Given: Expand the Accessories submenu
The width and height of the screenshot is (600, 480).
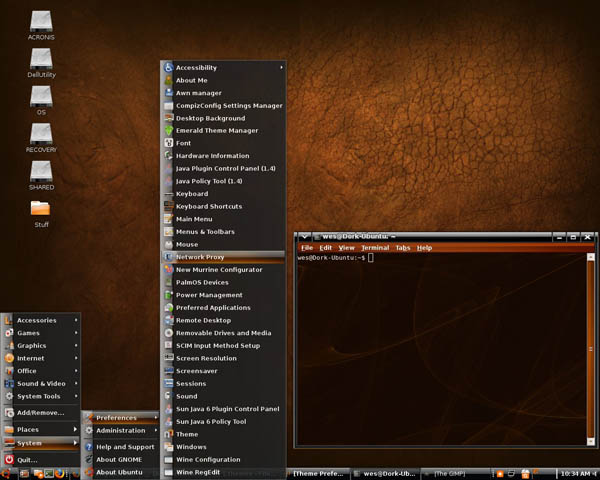Looking at the screenshot, I should 41,320.
